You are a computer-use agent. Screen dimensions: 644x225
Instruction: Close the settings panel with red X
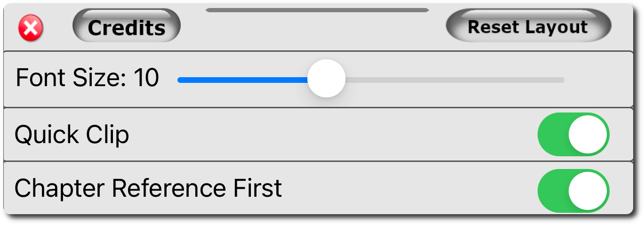(31, 28)
